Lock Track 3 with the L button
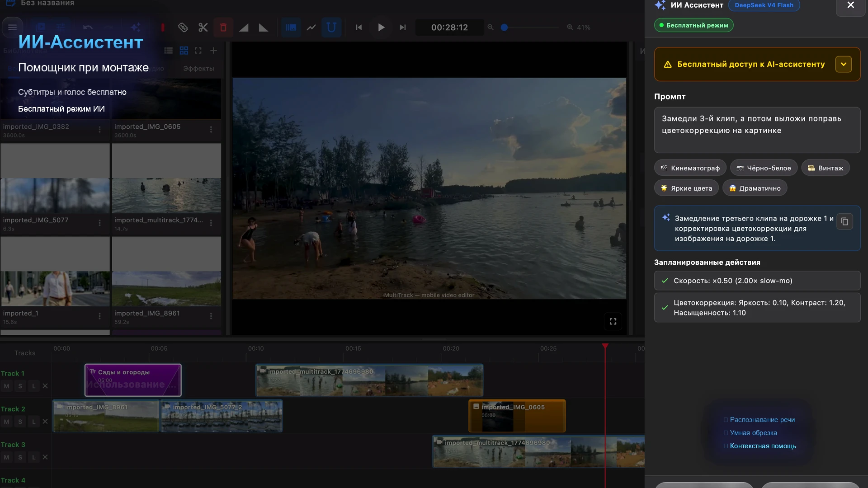 [x=33, y=457]
